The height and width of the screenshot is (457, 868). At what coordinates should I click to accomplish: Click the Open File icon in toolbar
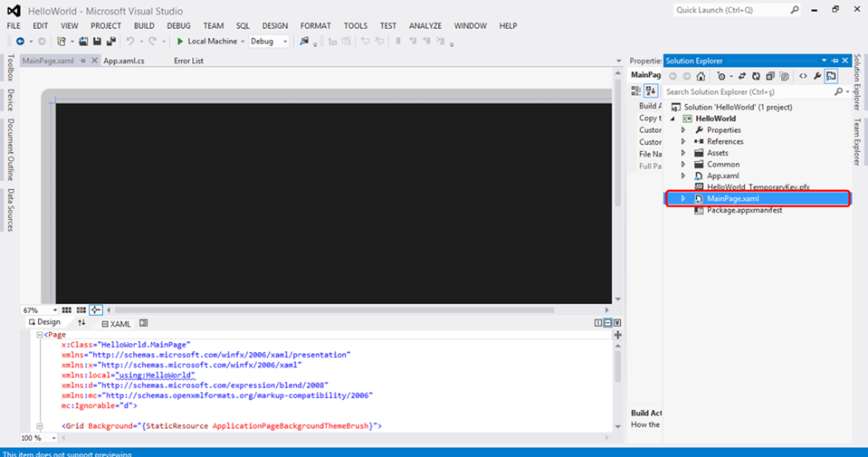83,42
